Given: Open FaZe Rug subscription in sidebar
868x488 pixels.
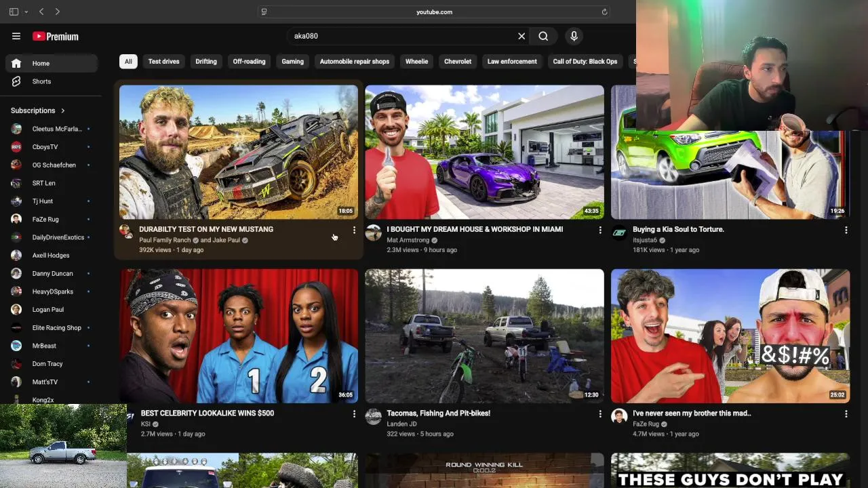Looking at the screenshot, I should point(51,219).
